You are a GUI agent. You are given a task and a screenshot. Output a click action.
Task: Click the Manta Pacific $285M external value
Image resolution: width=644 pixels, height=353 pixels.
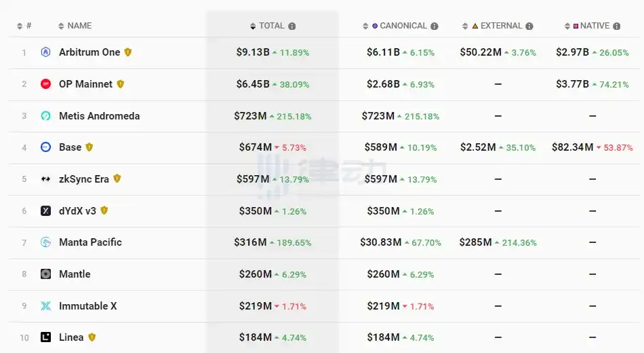[x=475, y=242]
